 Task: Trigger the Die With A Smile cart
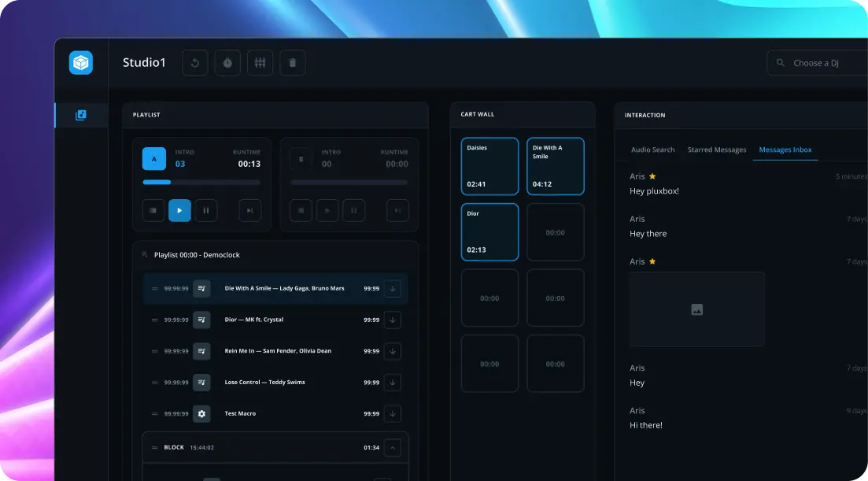click(556, 166)
